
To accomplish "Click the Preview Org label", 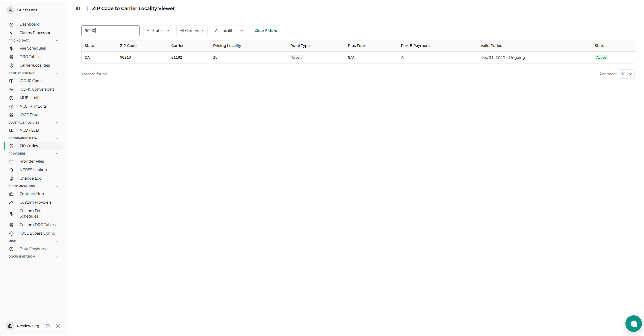I will pos(28,326).
